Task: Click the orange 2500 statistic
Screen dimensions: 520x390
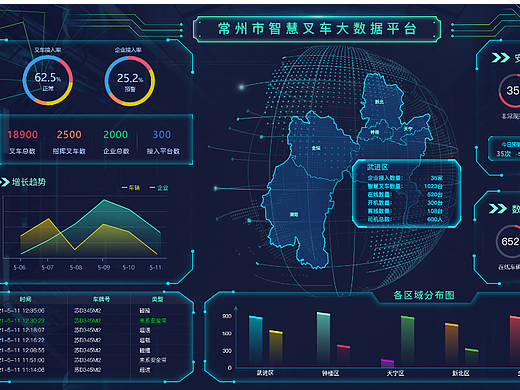Action: [69, 135]
